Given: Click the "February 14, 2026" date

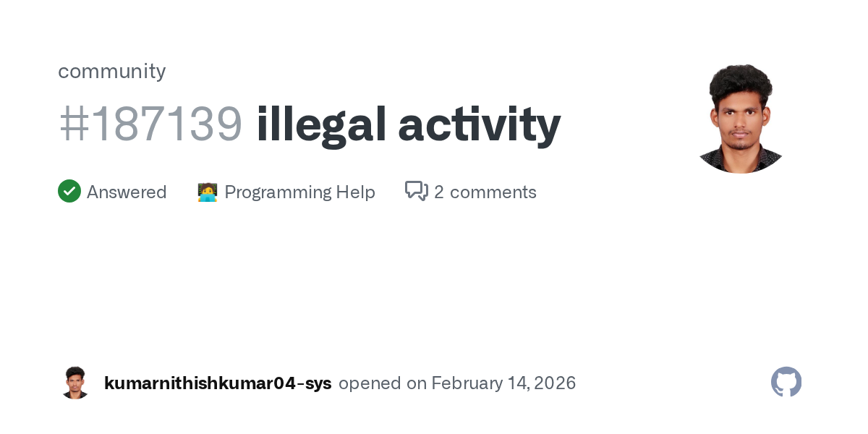Looking at the screenshot, I should coord(503,383).
